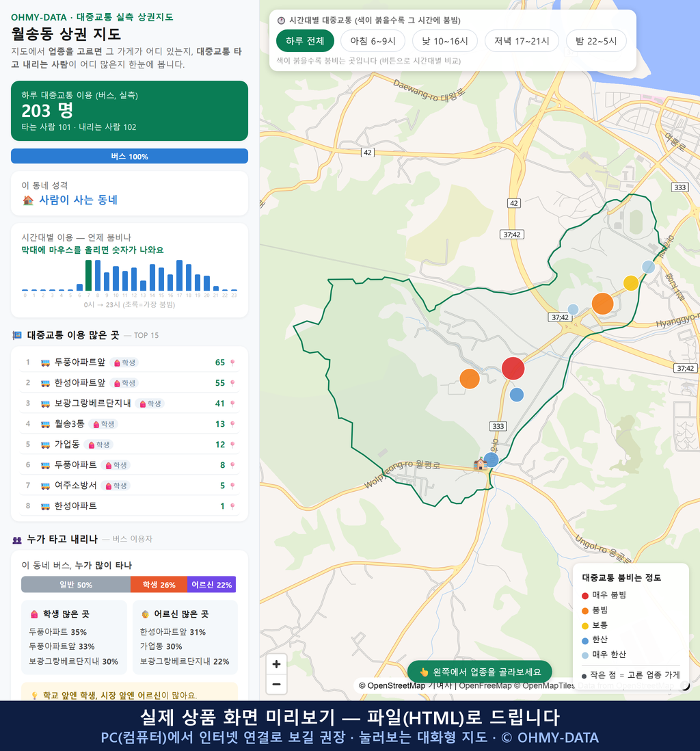Click 두풍아파트 35% in students card
Screen dimensions: 700x751
(58, 632)
